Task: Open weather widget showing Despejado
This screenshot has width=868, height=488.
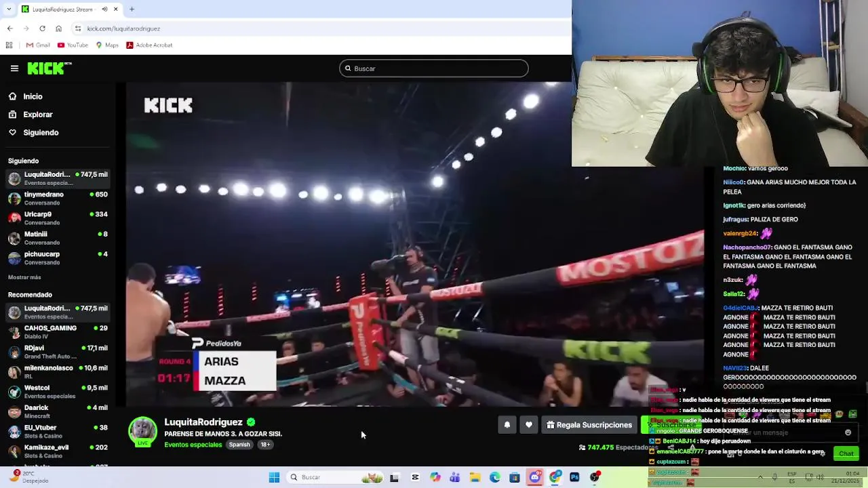Action: click(x=28, y=477)
